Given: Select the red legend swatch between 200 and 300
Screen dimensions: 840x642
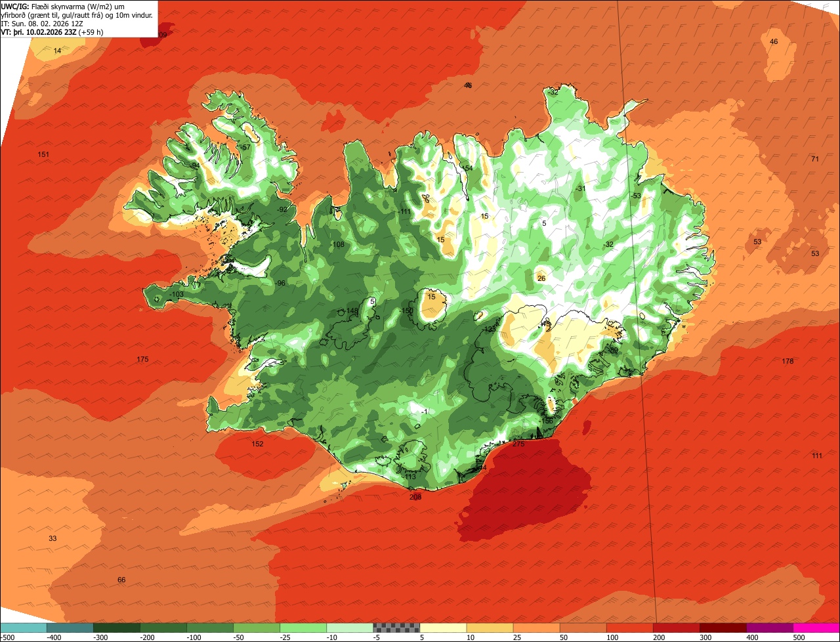Looking at the screenshot, I should coord(677,628).
